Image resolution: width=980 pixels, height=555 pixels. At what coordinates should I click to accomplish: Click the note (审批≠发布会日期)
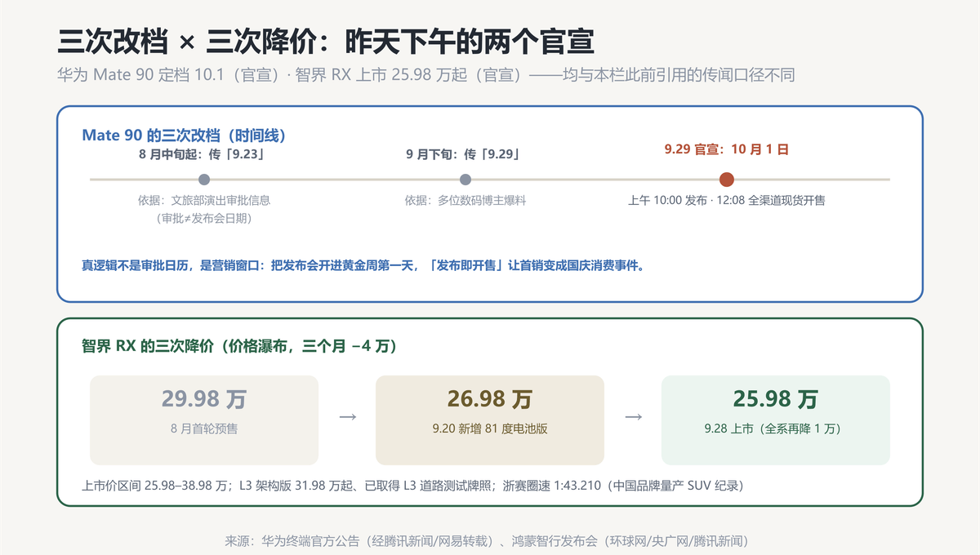click(x=204, y=218)
